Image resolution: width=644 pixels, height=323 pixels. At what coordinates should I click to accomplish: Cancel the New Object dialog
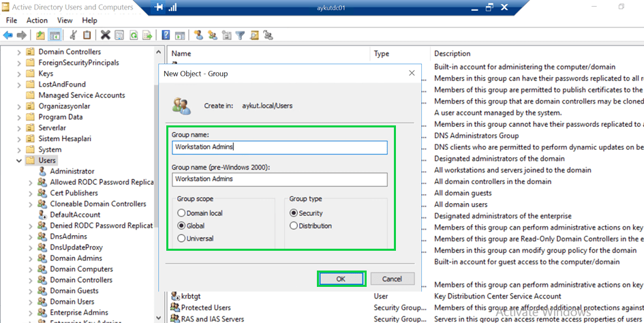(392, 279)
